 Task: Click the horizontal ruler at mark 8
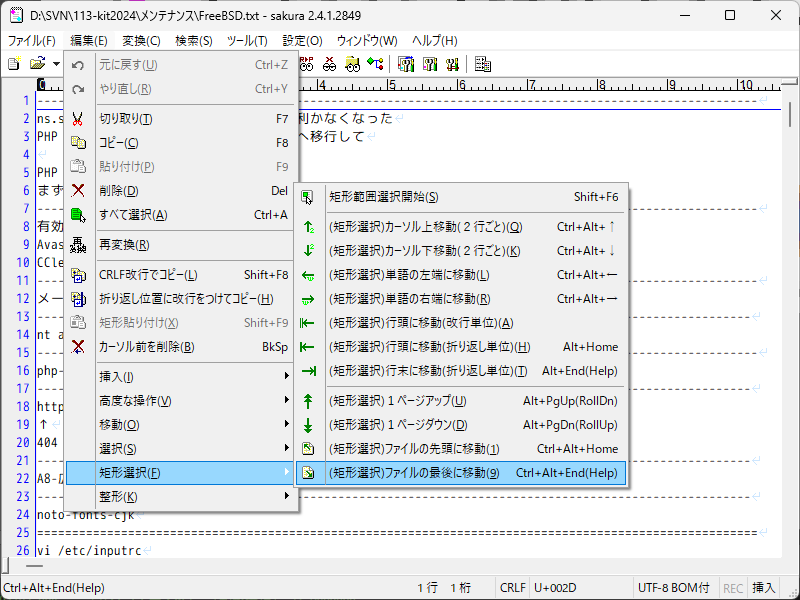(602, 85)
